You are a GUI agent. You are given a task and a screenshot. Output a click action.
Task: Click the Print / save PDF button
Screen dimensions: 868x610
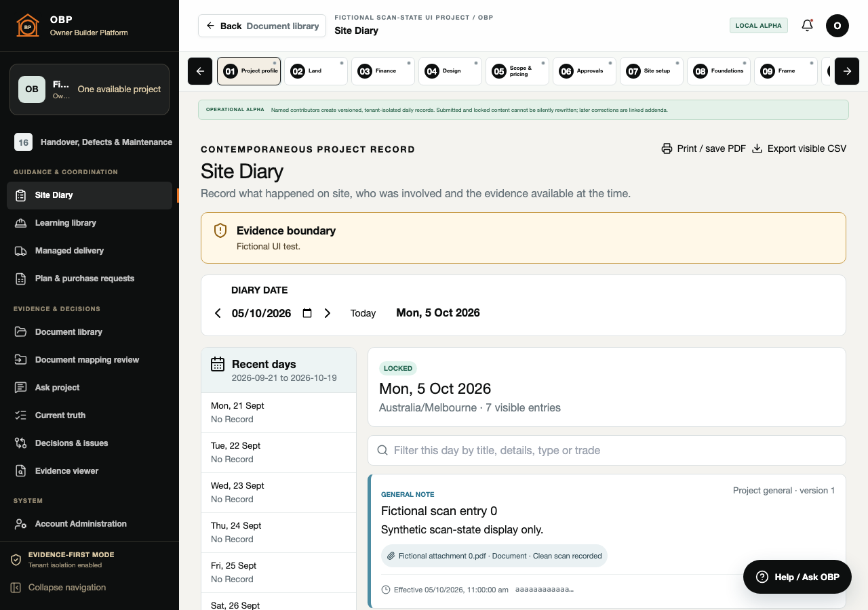(704, 148)
